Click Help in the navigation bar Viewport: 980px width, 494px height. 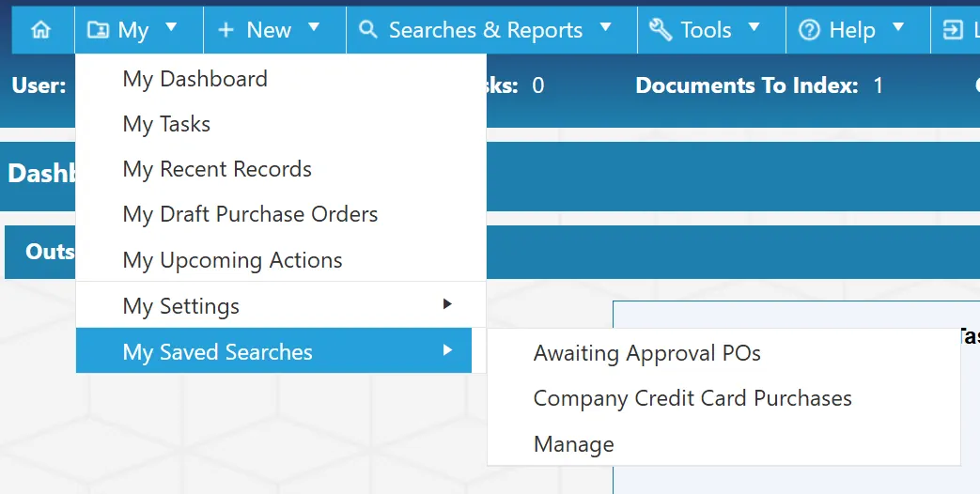click(852, 31)
